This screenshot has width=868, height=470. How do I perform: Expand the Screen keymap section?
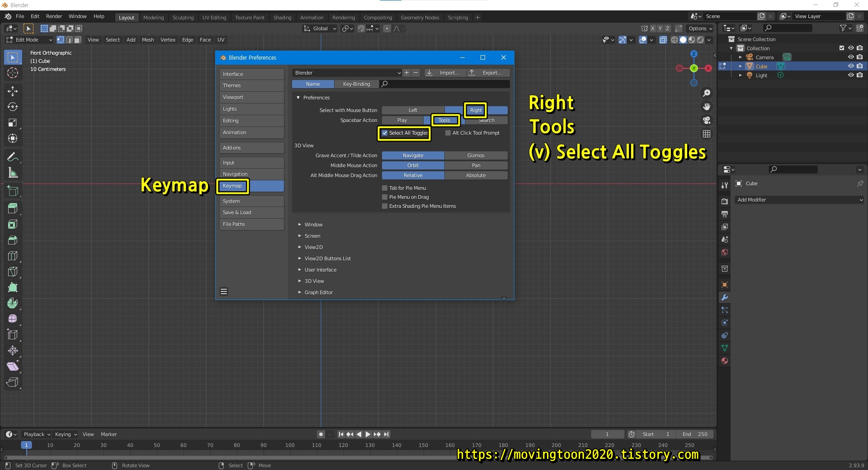pos(299,236)
